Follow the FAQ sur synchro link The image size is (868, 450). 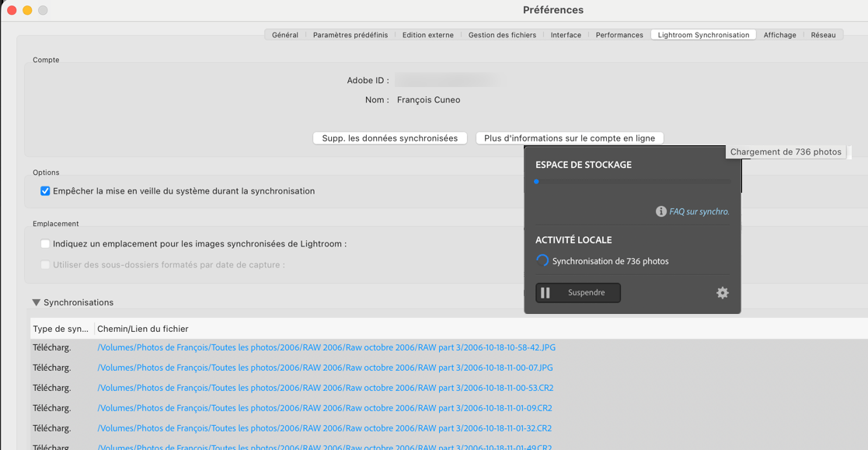699,210
